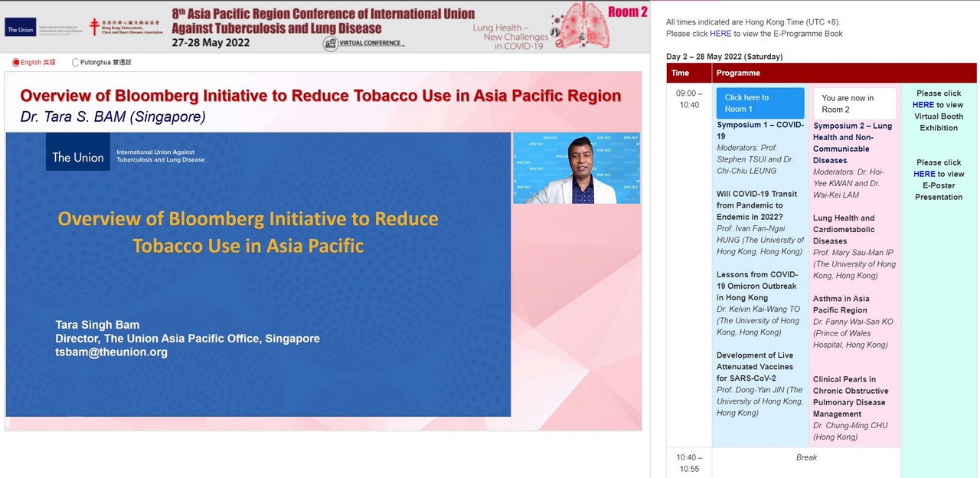Viewport: 980px width, 478px height.
Task: Click the 'You are now in Room 2' box
Action: [854, 103]
